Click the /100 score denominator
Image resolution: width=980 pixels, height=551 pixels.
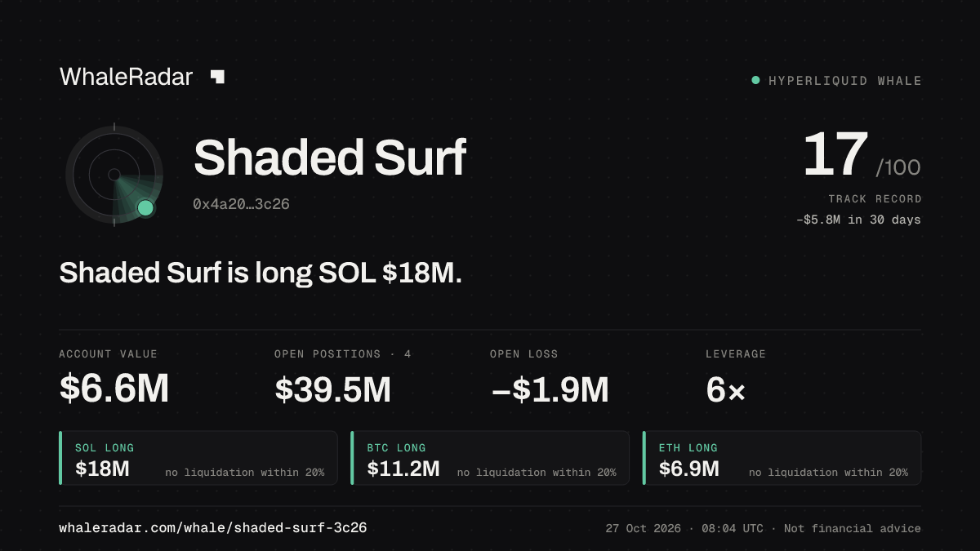(x=898, y=167)
